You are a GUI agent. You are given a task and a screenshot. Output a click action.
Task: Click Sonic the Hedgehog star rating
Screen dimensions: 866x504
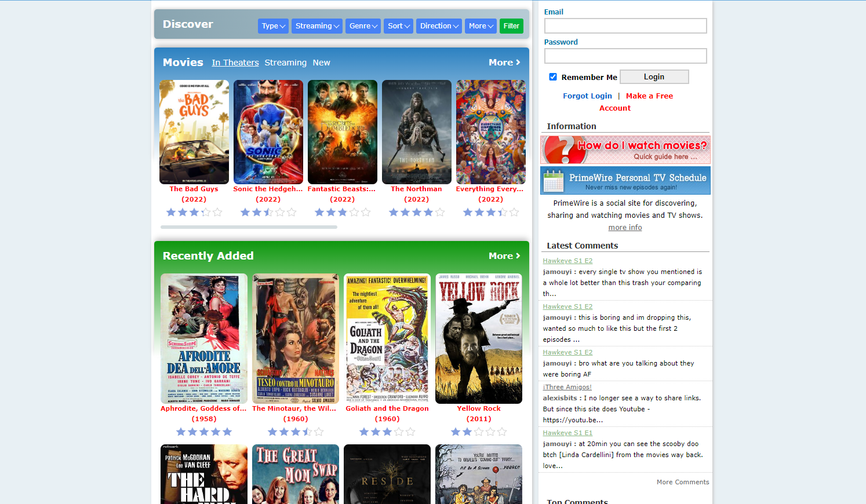point(268,213)
